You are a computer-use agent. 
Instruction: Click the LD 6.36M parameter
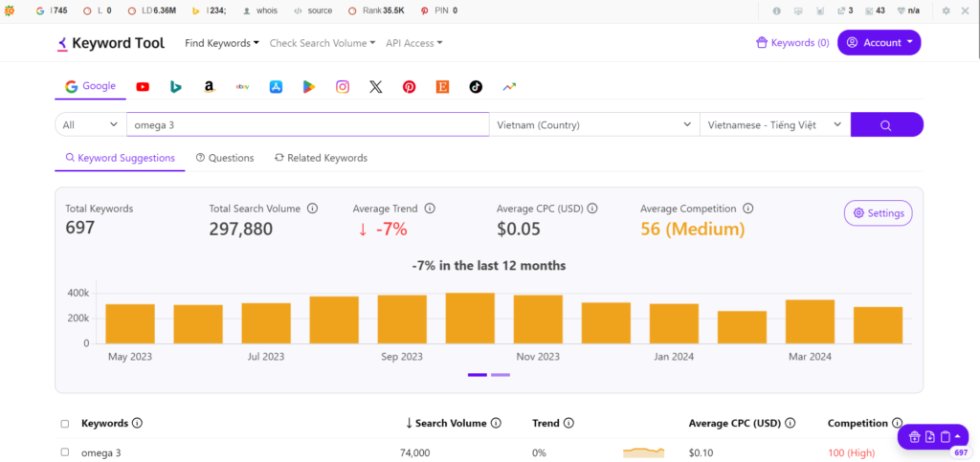pos(151,11)
